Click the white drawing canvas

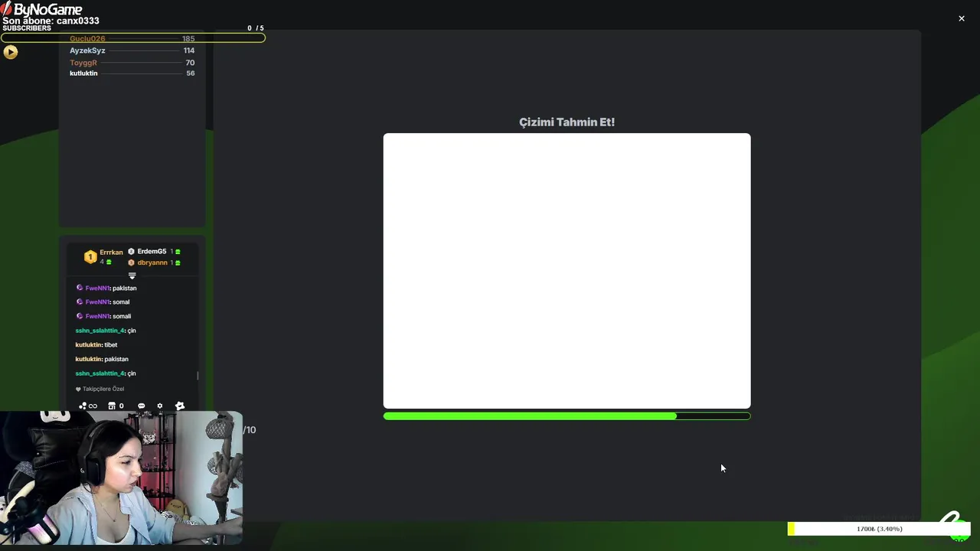click(x=567, y=271)
